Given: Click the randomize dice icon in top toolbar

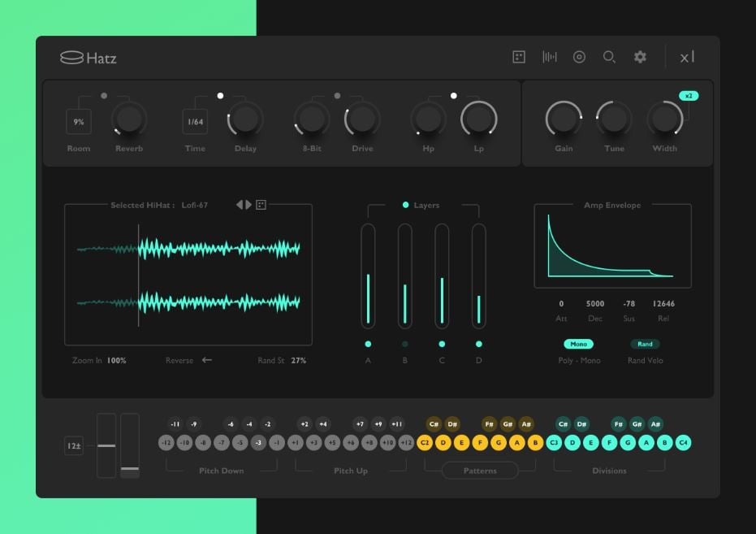Looking at the screenshot, I should click(518, 57).
